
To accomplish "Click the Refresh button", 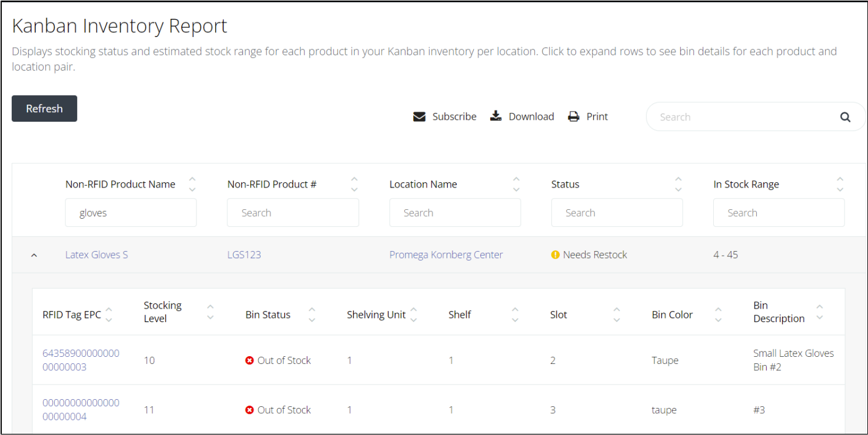I will point(44,108).
